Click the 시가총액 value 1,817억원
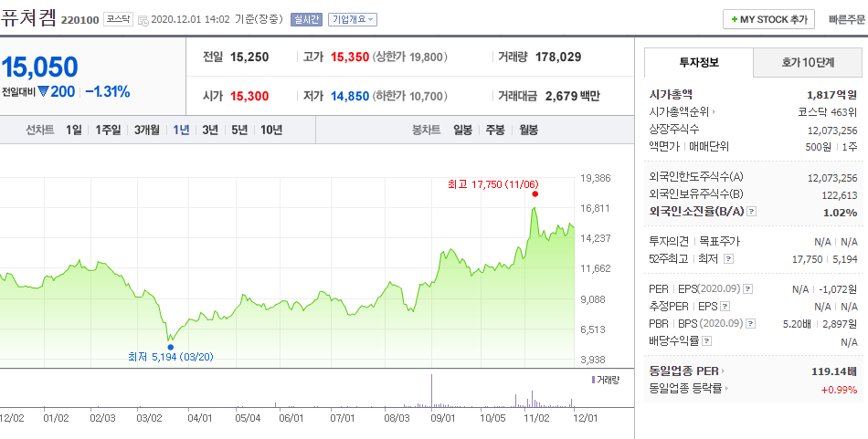Image resolution: width=868 pixels, height=439 pixels. (x=832, y=95)
